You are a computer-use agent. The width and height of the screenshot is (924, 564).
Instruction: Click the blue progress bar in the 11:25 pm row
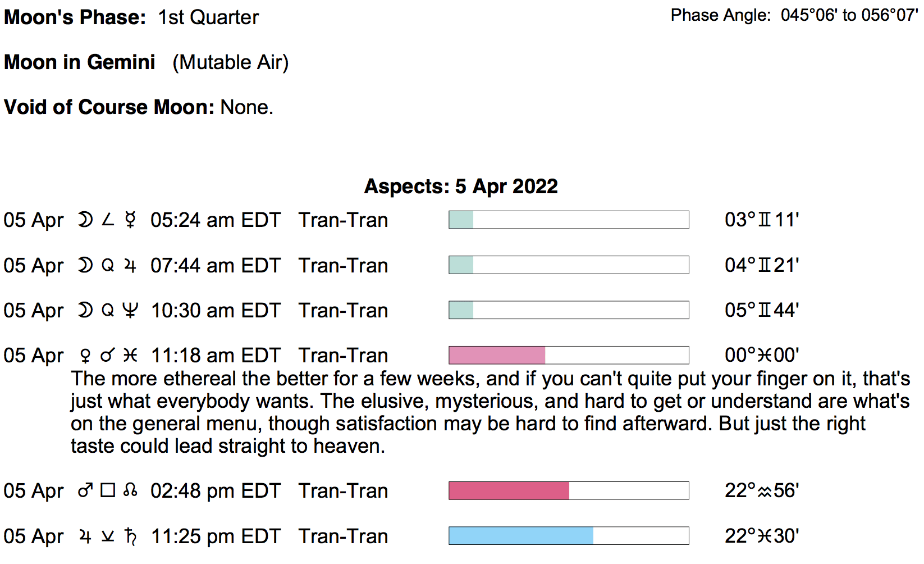click(x=521, y=536)
